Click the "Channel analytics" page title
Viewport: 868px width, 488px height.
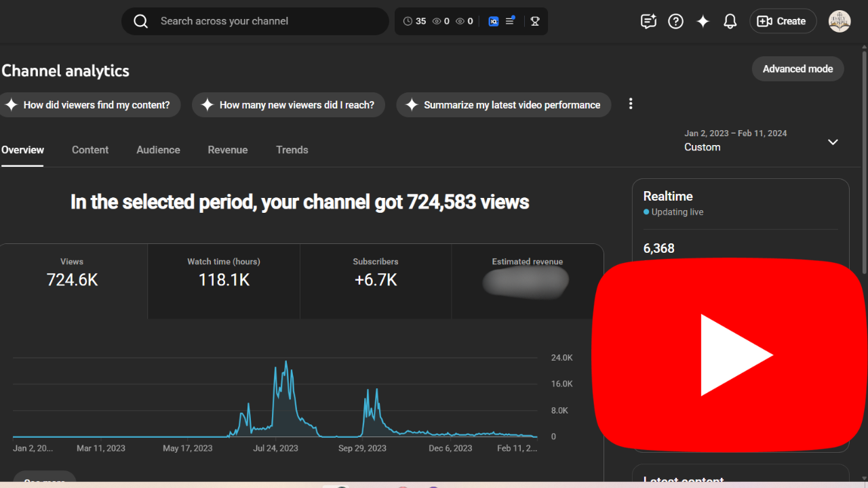click(x=65, y=70)
